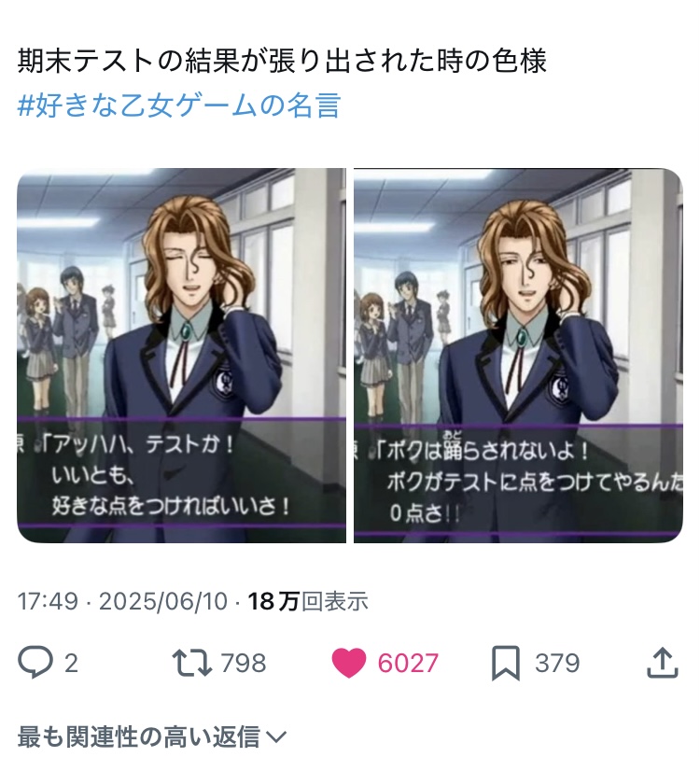Expand the 最も関連性の高い返信 sort dropdown
Screen dimensions: 700x757
[152, 736]
